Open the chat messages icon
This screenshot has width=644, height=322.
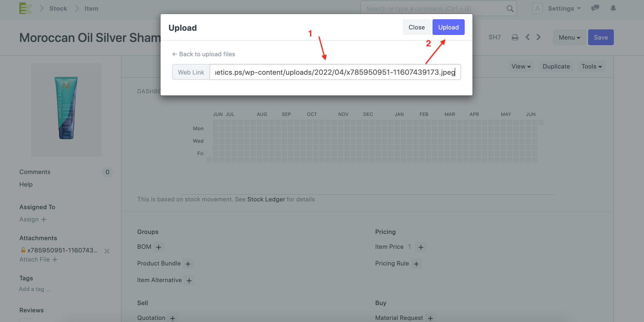595,8
